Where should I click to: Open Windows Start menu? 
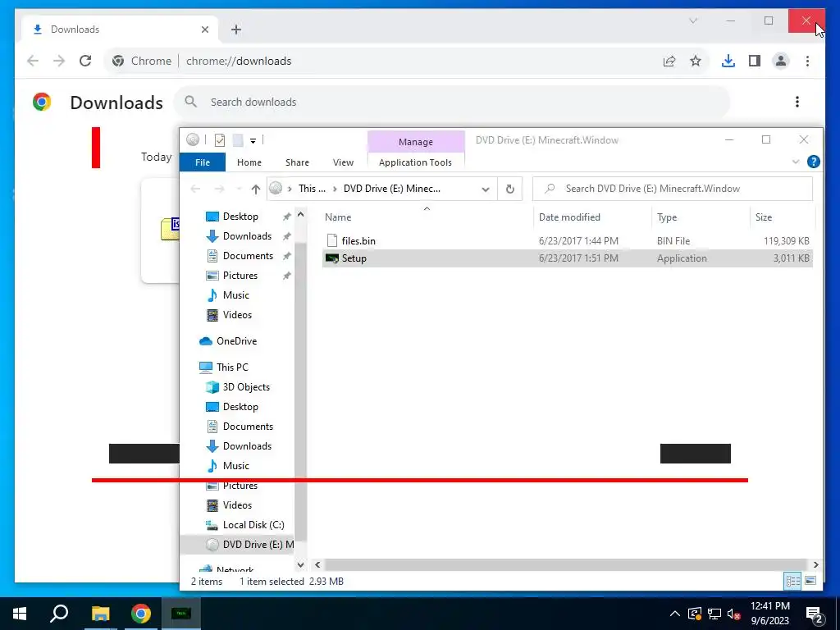tap(20, 614)
